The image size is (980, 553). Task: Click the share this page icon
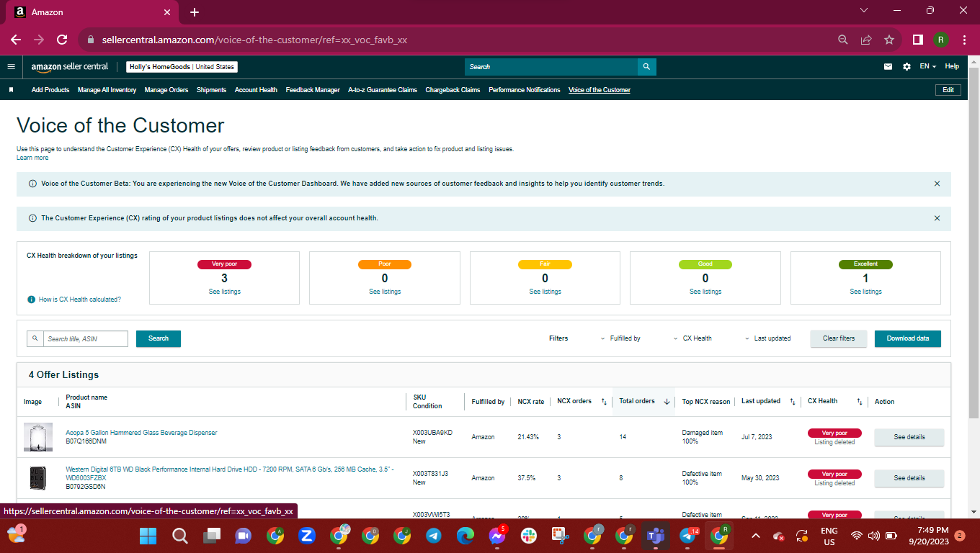866,40
